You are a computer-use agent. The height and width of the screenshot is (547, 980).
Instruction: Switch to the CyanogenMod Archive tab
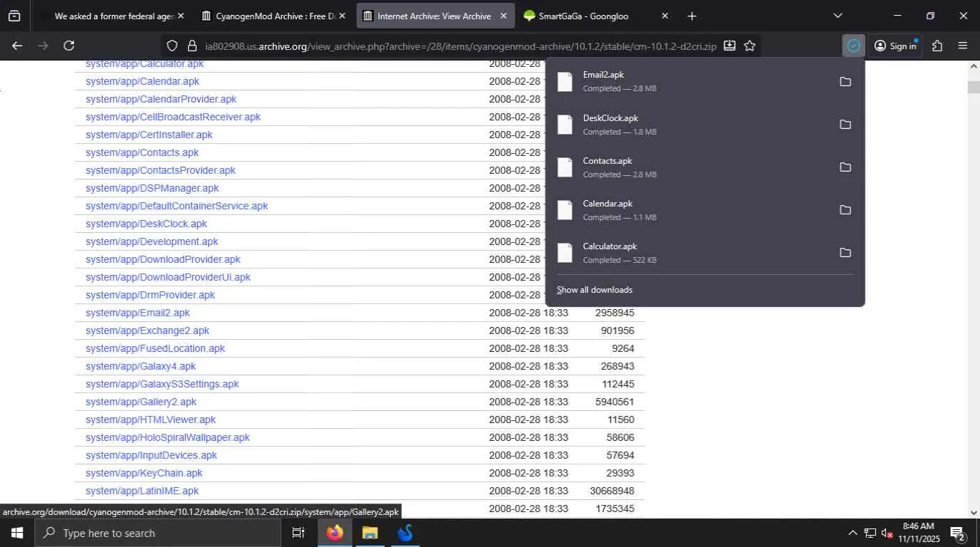pyautogui.click(x=273, y=16)
